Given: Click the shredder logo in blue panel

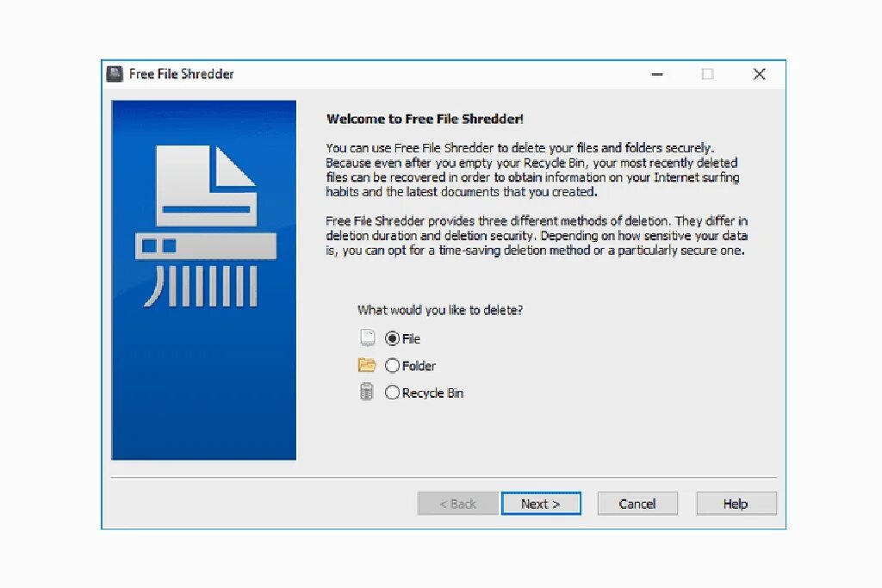Looking at the screenshot, I should click(x=205, y=226).
